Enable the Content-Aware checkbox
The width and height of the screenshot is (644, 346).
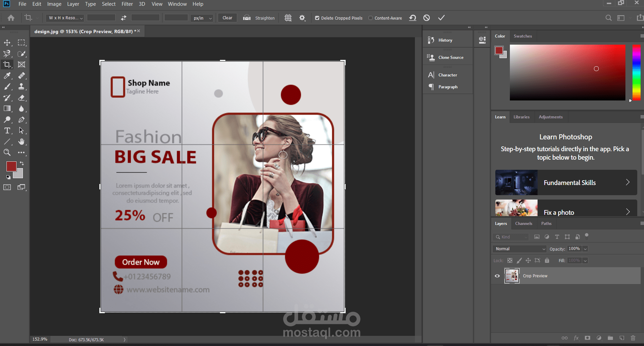[370, 18]
